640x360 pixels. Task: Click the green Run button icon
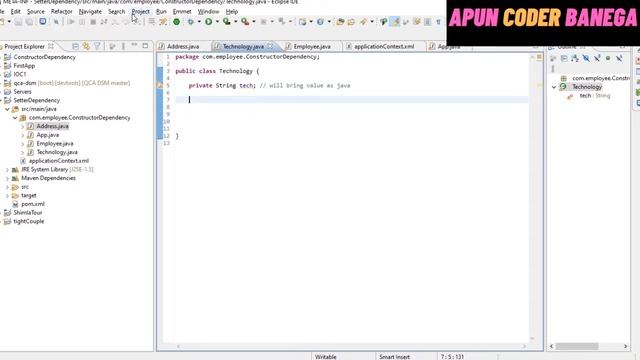[209, 22]
